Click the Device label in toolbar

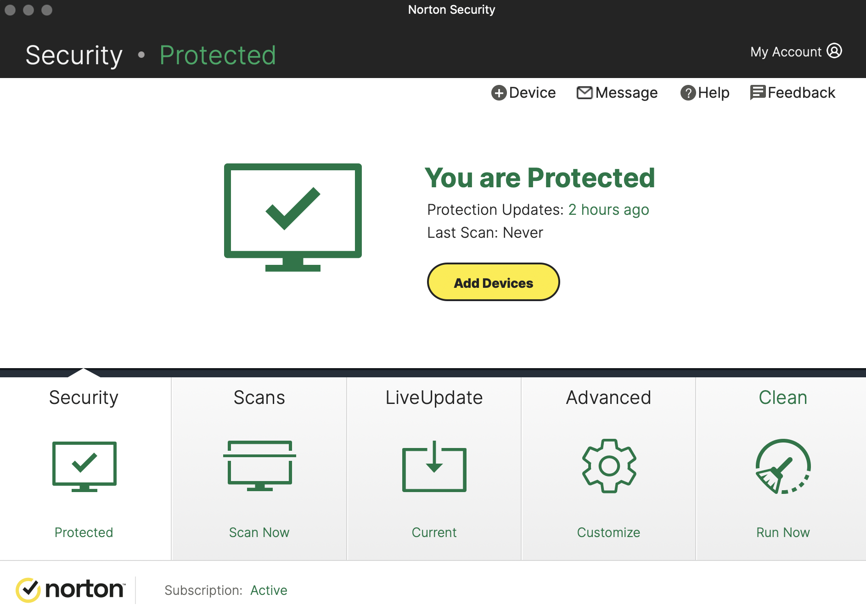tap(533, 93)
